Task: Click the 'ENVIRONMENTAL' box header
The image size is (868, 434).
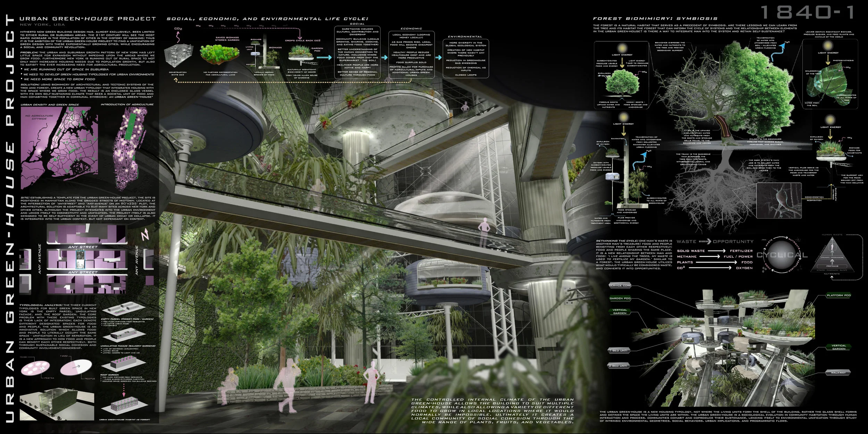Action: coord(465,37)
